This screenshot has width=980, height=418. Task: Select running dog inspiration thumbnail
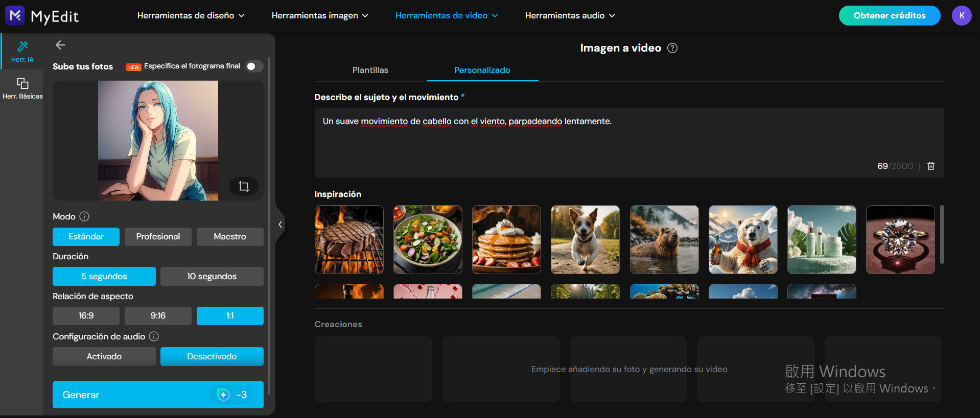tap(585, 239)
